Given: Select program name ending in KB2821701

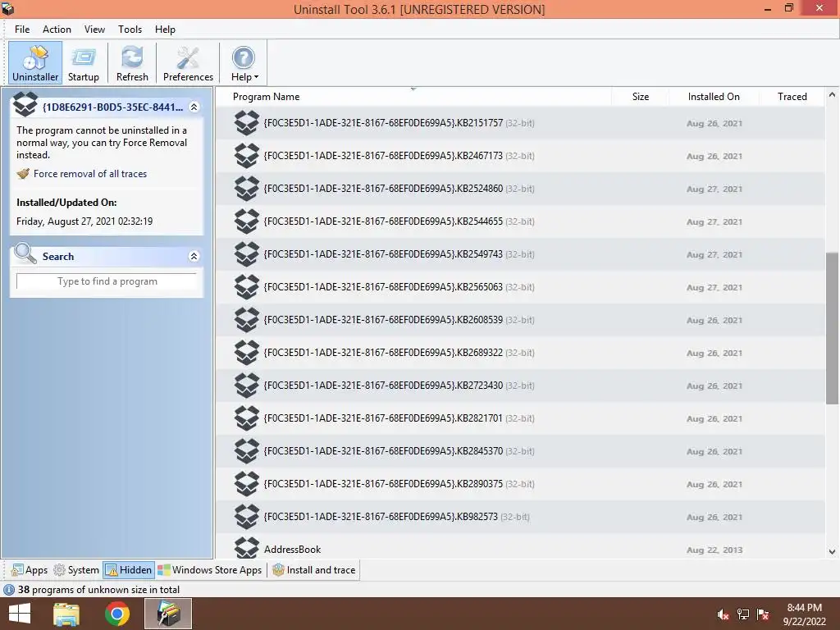Looking at the screenshot, I should tap(383, 418).
